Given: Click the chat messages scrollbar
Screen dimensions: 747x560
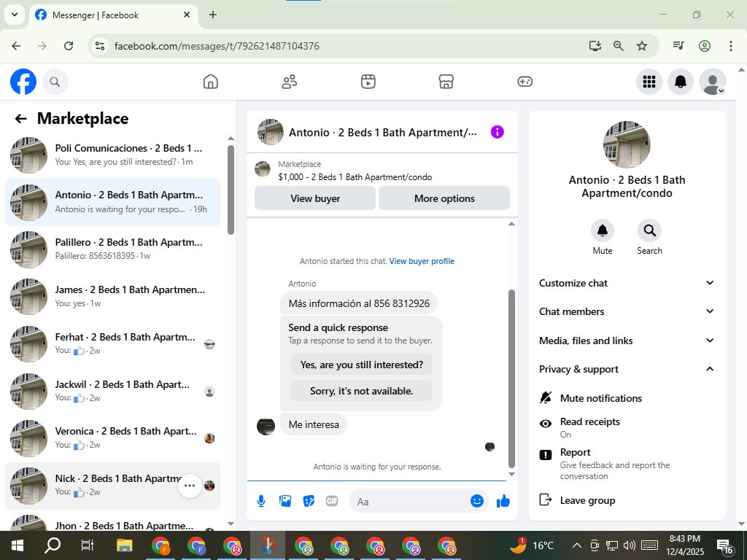Looking at the screenshot, I should (x=511, y=378).
